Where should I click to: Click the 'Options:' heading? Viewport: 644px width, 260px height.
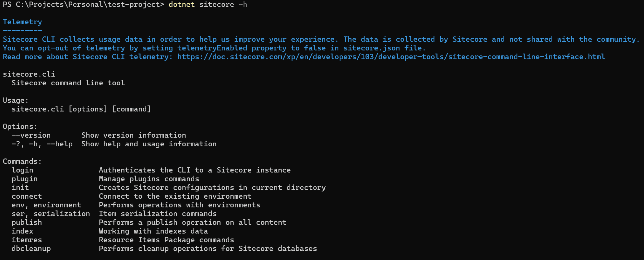20,126
